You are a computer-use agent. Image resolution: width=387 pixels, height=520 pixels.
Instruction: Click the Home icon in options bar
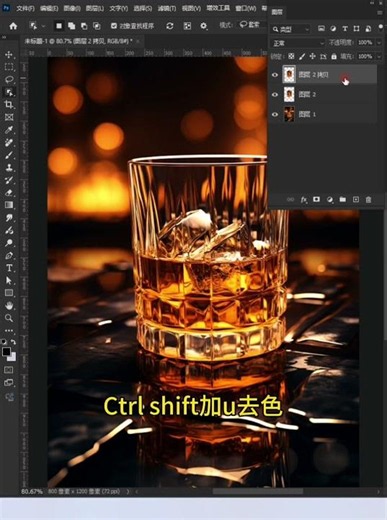(x=13, y=26)
